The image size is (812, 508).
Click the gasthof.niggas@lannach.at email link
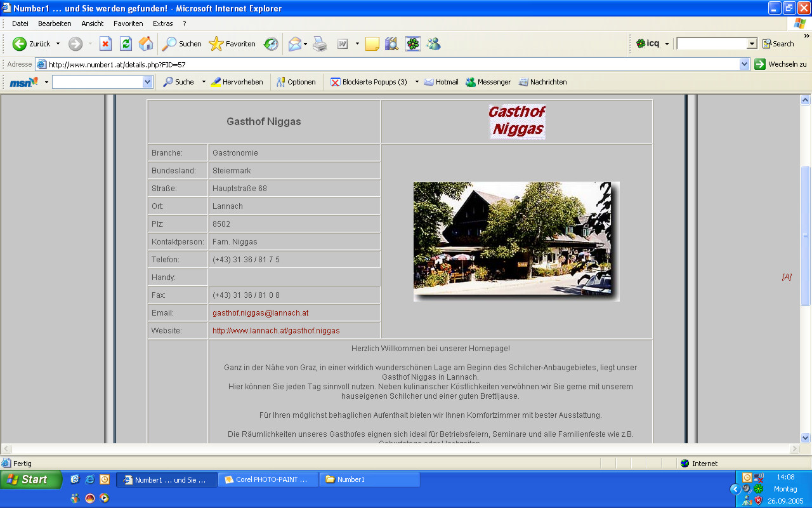[260, 313]
